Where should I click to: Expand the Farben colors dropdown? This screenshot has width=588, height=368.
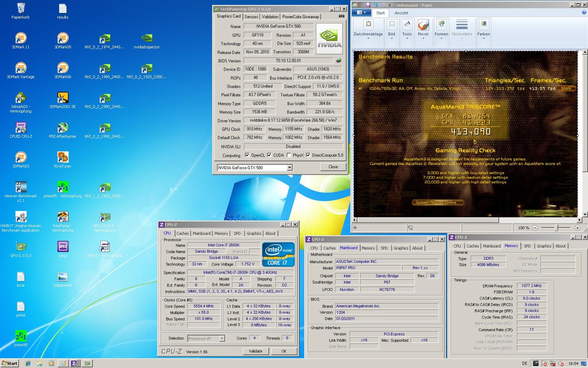point(484,38)
